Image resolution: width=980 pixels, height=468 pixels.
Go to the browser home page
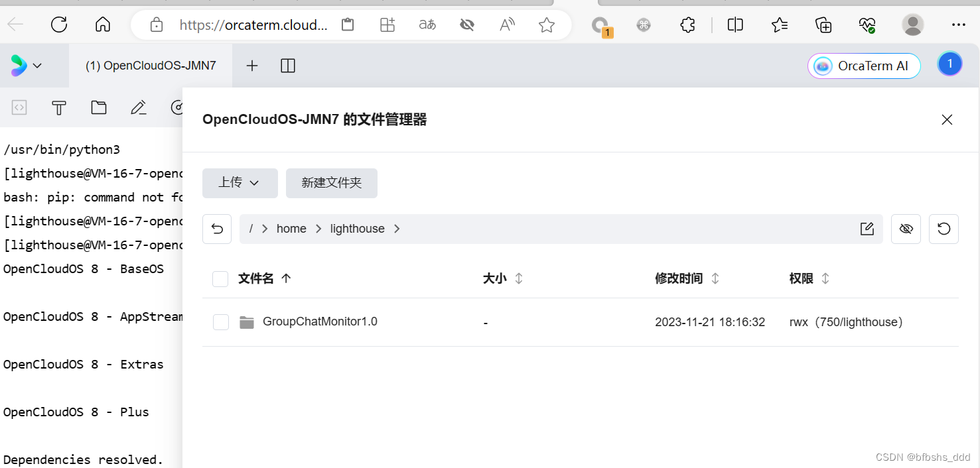tap(103, 25)
